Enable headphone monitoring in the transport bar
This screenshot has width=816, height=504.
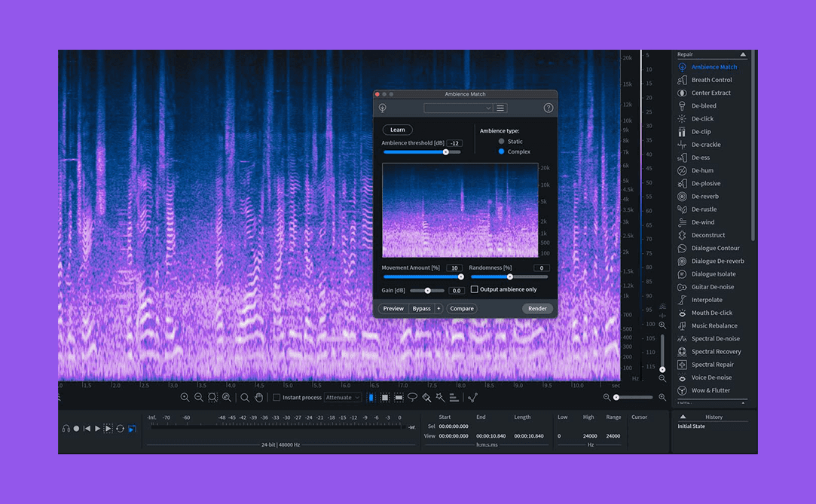coord(66,428)
